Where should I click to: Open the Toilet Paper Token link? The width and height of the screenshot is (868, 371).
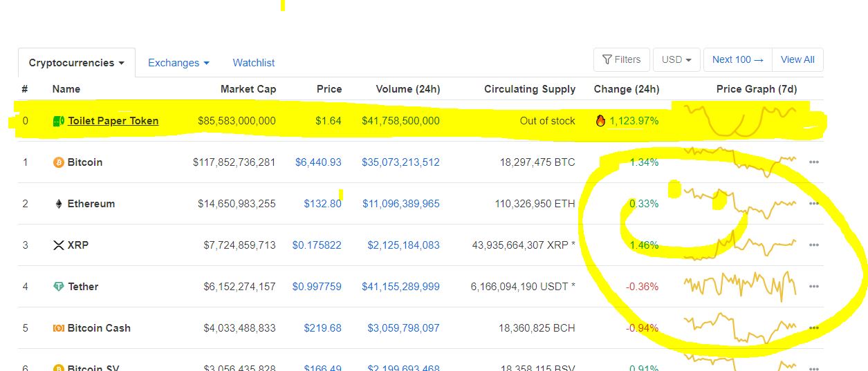pyautogui.click(x=113, y=121)
